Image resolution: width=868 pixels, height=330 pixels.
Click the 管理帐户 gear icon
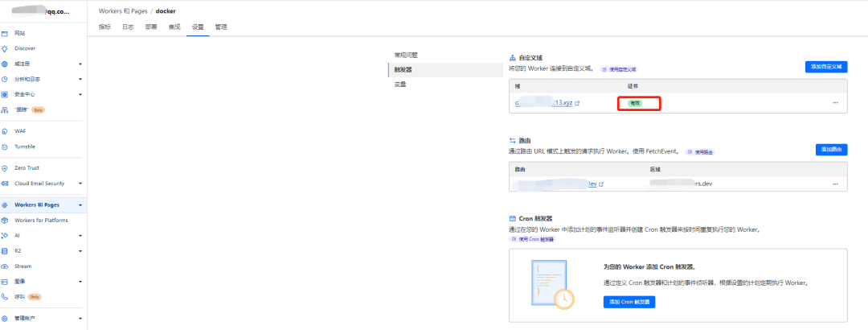click(5, 319)
